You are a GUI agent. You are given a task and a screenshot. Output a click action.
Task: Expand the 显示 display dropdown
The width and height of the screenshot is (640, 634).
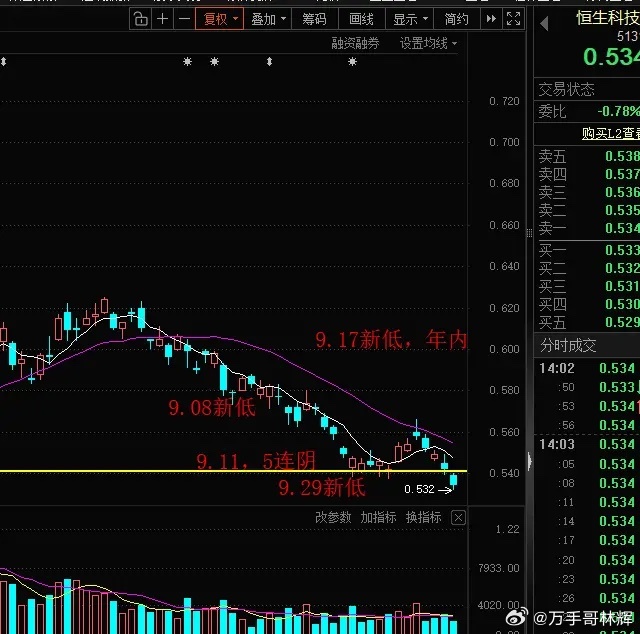[410, 19]
